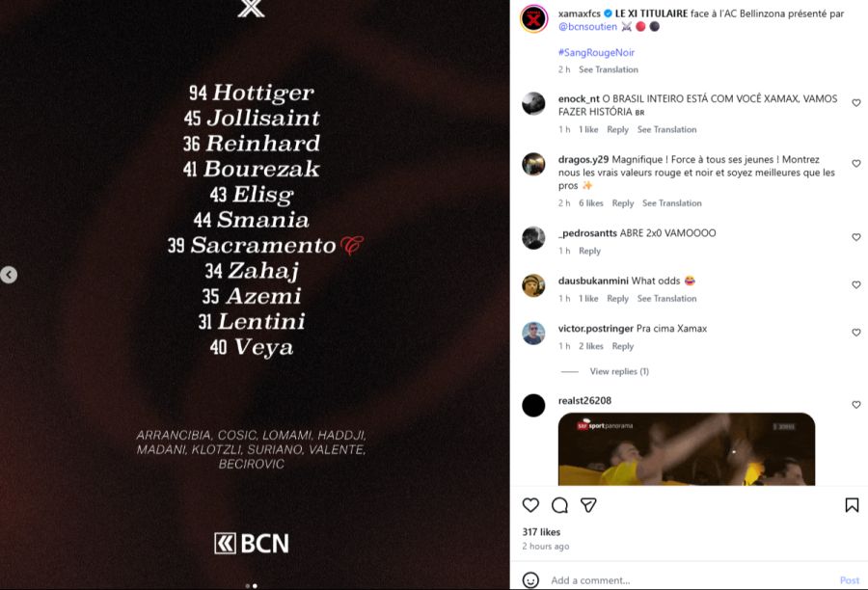Open xamaxfcs profile picture
This screenshot has height=590, width=868.
click(x=533, y=19)
